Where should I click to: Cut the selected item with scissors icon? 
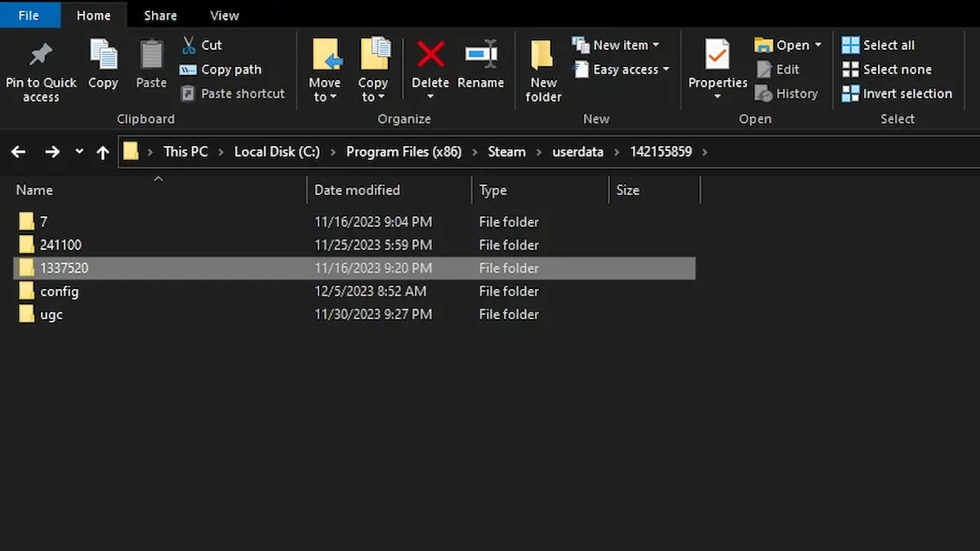point(189,45)
